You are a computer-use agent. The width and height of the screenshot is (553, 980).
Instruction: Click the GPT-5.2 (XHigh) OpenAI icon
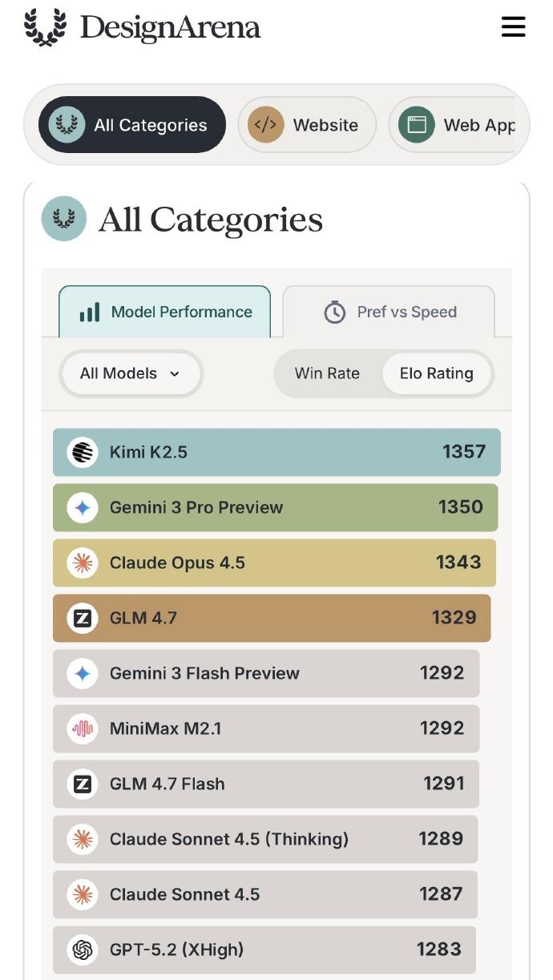tap(83, 950)
